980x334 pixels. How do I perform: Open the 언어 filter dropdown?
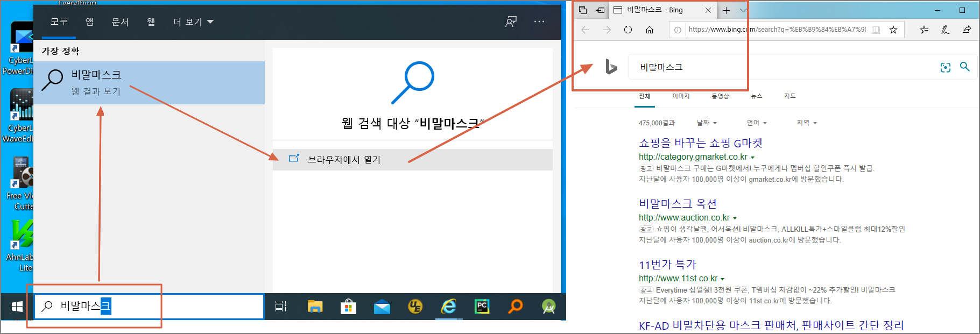point(757,123)
